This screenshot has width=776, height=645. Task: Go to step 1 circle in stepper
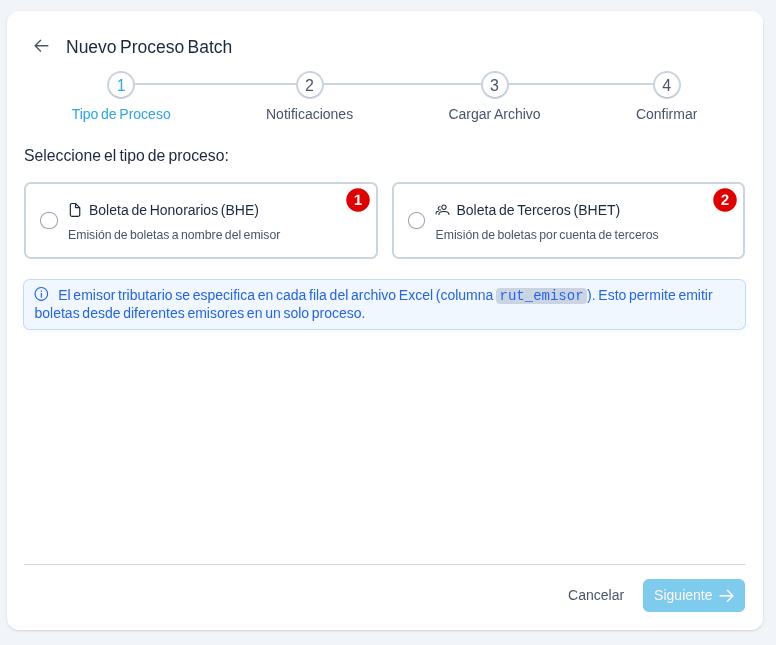(x=121, y=85)
